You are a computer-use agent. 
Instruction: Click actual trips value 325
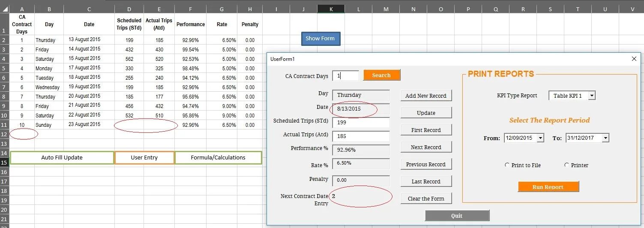tap(159, 68)
